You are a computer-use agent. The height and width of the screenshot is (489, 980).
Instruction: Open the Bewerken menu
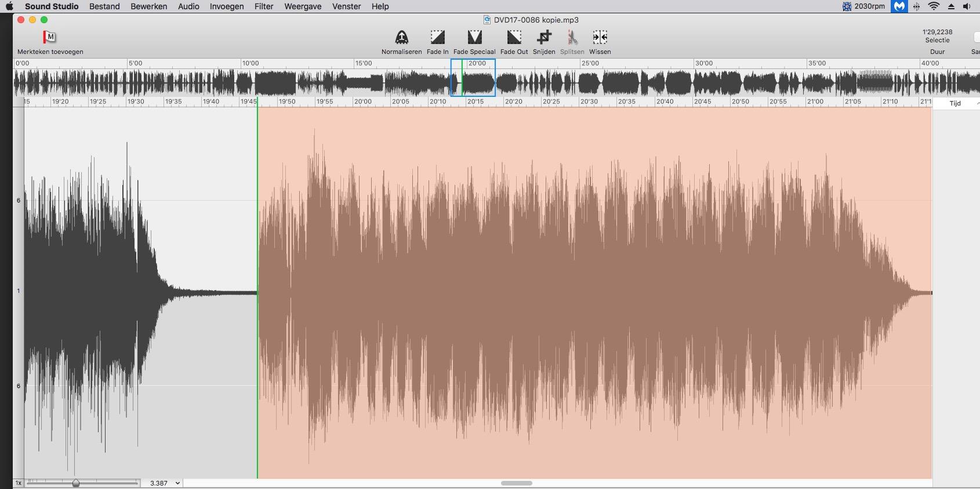click(148, 6)
